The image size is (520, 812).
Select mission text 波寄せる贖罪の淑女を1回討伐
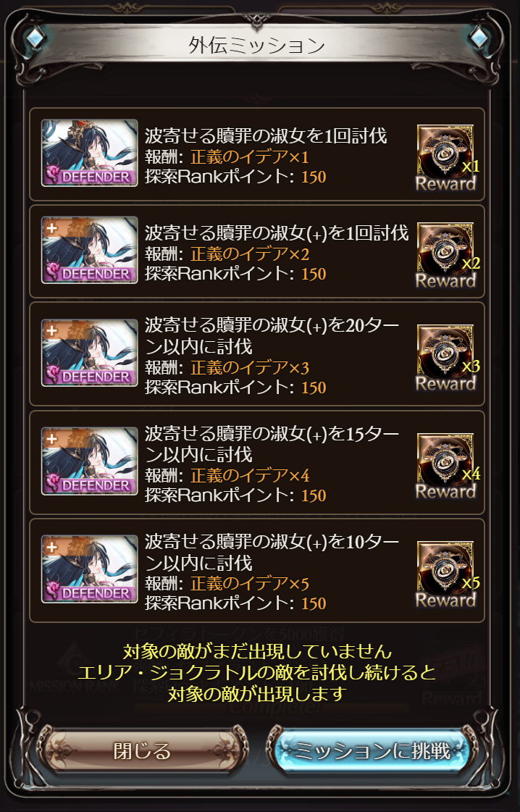click(266, 135)
